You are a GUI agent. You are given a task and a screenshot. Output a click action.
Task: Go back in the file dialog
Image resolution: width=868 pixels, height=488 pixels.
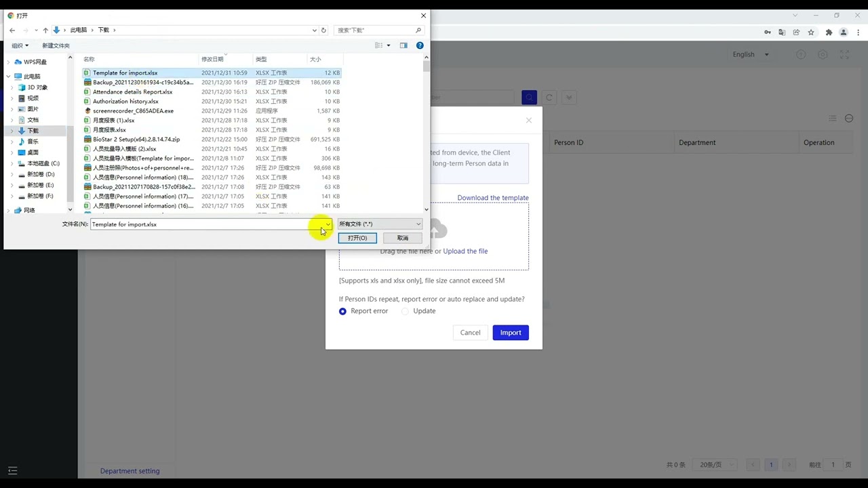tap(12, 30)
